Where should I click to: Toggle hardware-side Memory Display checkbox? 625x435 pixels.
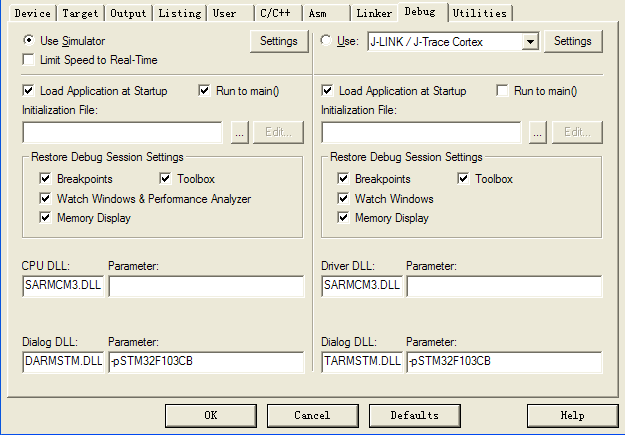[x=343, y=217]
